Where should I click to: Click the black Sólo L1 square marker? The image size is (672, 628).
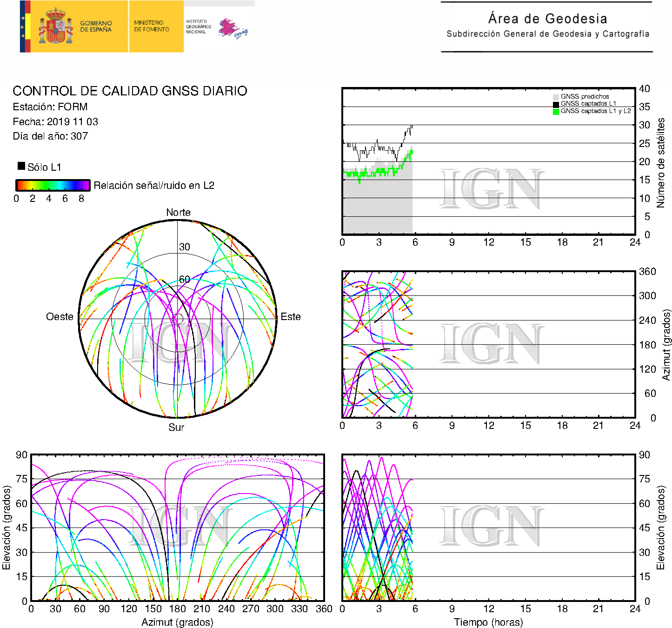pos(21,166)
